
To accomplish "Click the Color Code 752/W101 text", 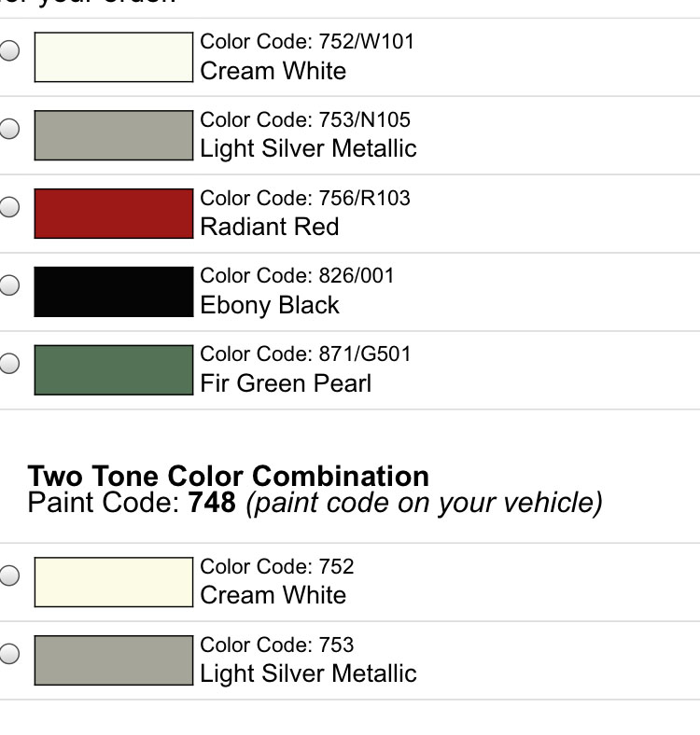I will pos(307,42).
